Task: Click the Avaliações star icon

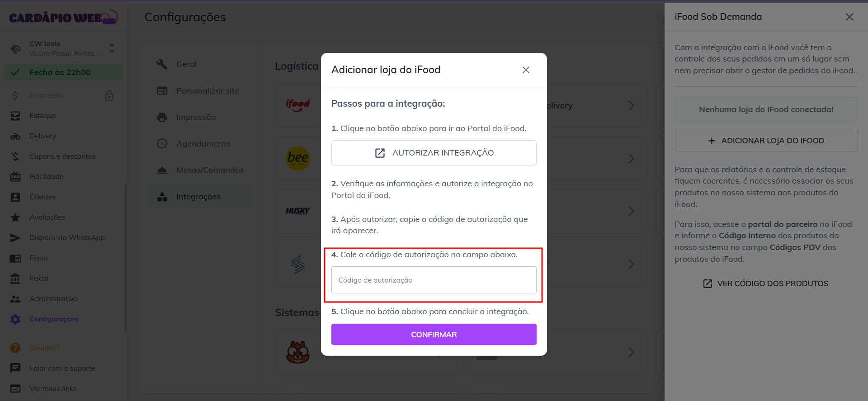Action: coord(15,217)
